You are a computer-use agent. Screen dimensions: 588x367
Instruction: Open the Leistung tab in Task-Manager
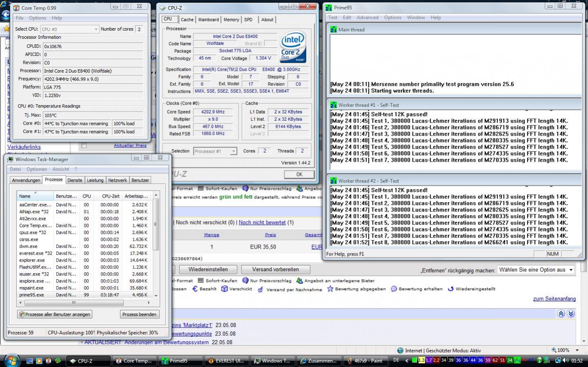[95, 180]
